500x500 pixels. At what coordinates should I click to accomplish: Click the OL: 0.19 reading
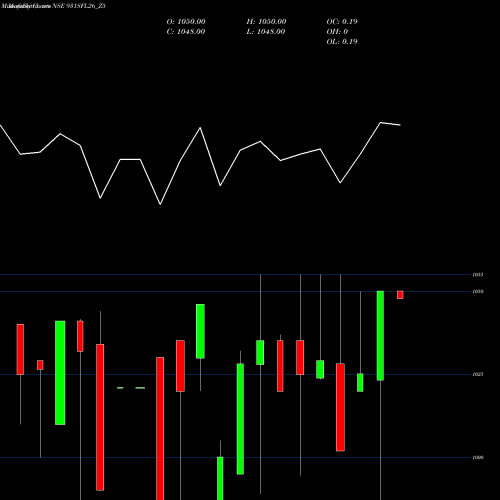point(342,42)
